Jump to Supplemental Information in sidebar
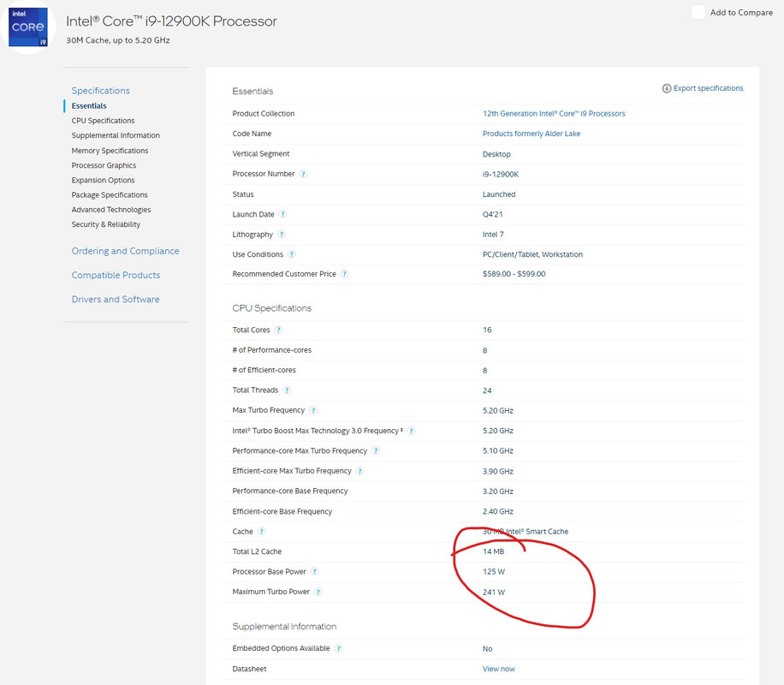 tap(116, 135)
